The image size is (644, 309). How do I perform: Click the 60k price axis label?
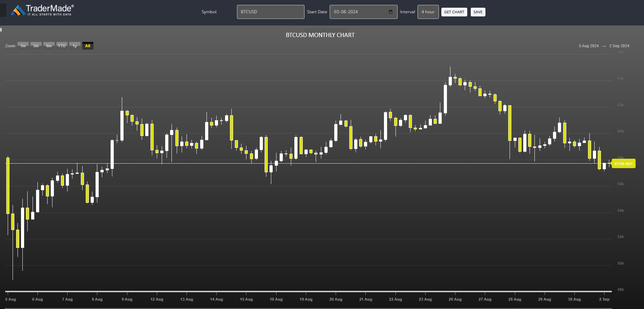coord(621,131)
